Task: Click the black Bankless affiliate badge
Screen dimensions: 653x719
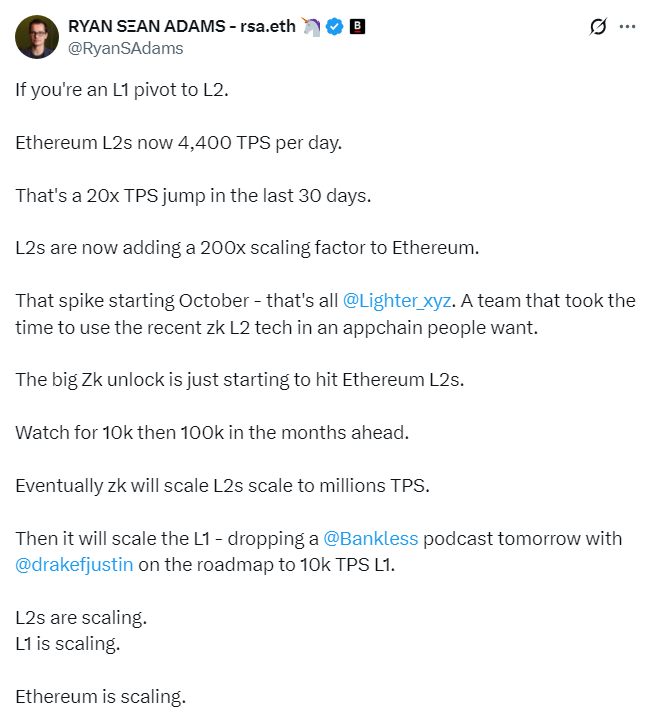Action: 356,27
